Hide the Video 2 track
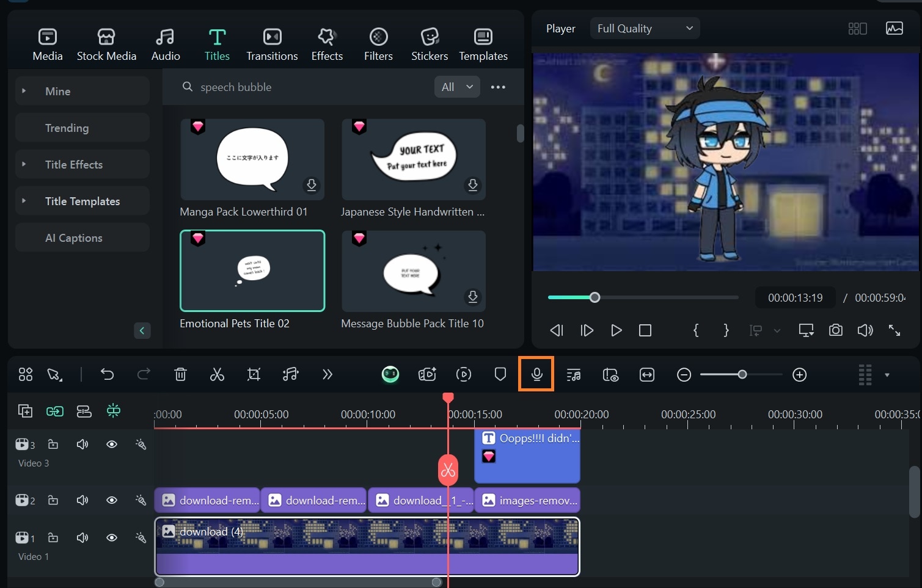The image size is (922, 588). (x=112, y=500)
